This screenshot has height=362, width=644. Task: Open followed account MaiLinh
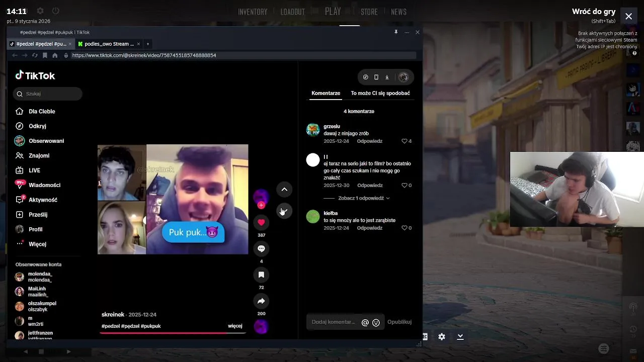[32, 292]
